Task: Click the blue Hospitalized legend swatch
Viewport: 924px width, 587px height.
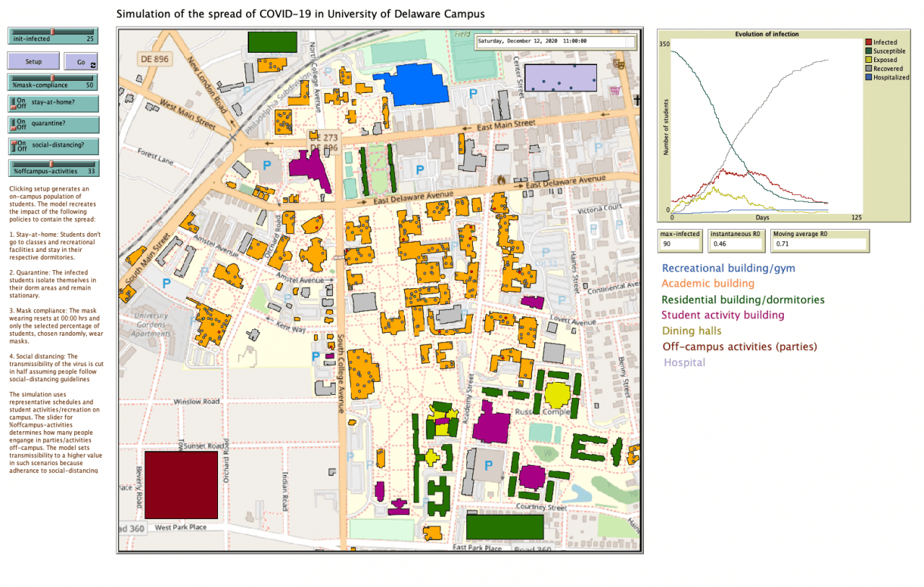Action: [869, 77]
